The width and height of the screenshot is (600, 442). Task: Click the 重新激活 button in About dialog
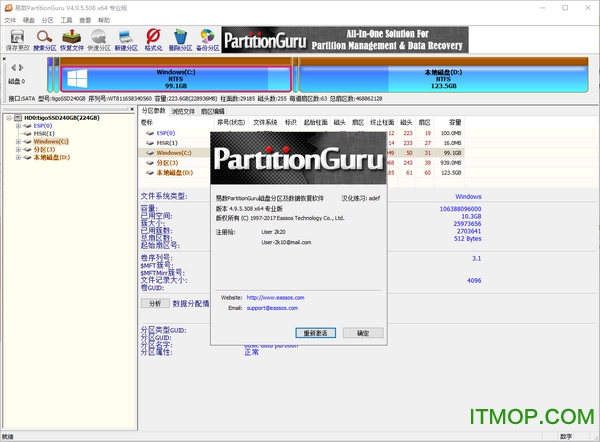[315, 333]
